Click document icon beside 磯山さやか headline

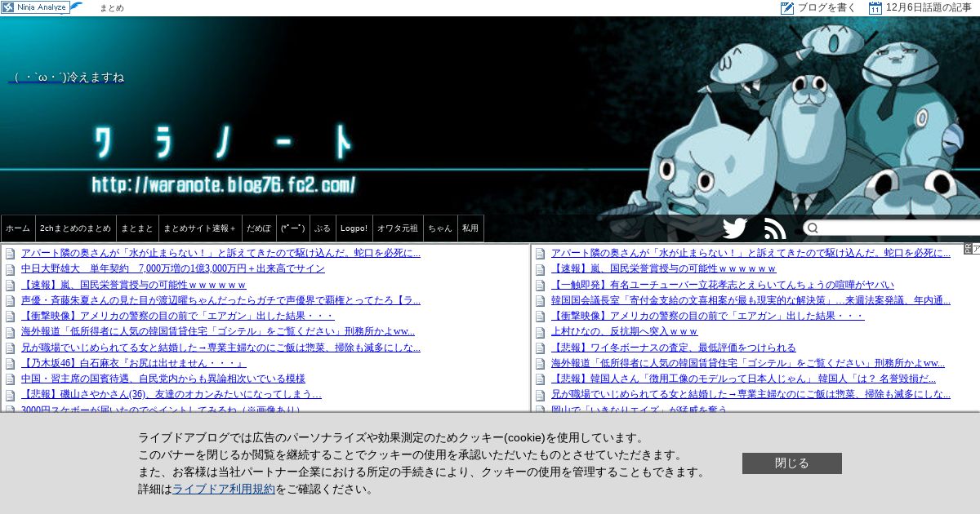11,396
